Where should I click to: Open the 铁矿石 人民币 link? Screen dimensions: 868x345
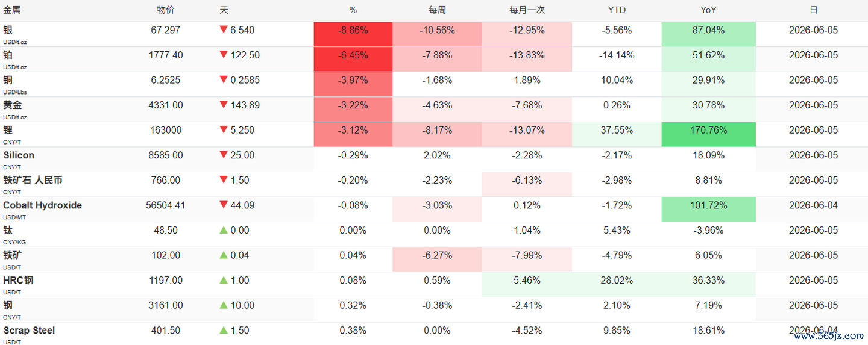[x=33, y=180]
